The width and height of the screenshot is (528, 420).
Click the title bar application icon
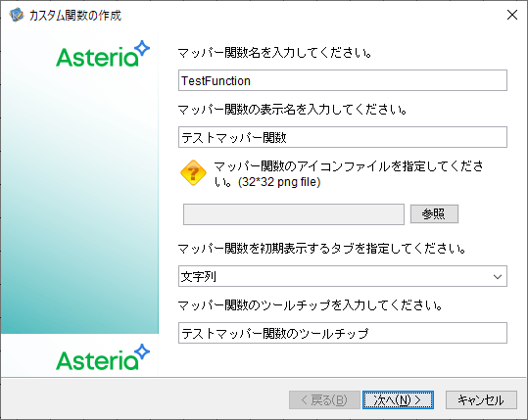[16, 15]
